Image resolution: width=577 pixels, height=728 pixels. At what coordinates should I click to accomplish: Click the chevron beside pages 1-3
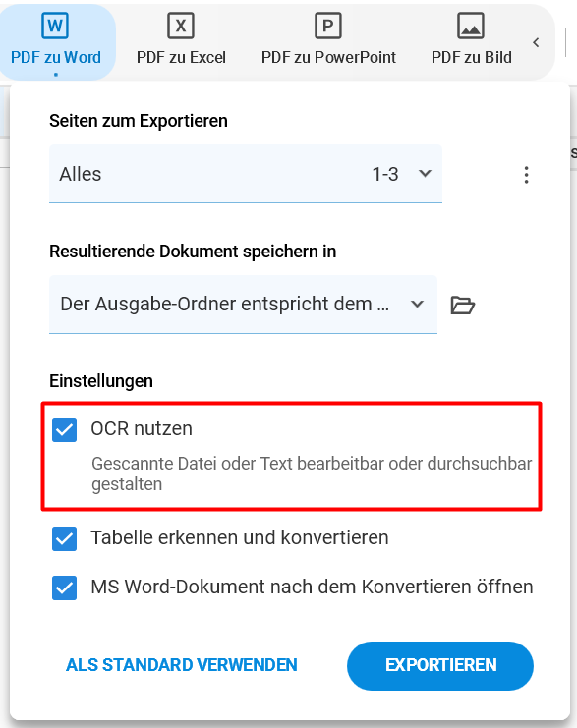tap(425, 174)
